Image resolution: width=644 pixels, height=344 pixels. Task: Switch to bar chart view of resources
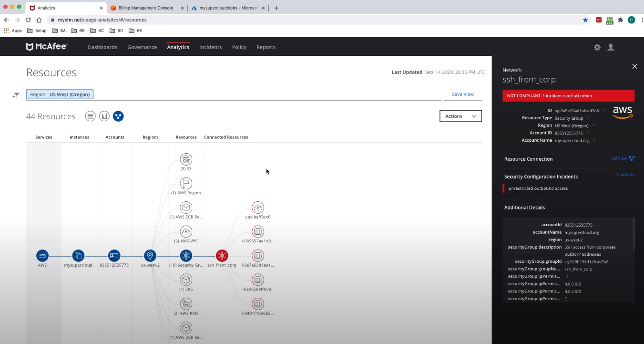tap(104, 116)
